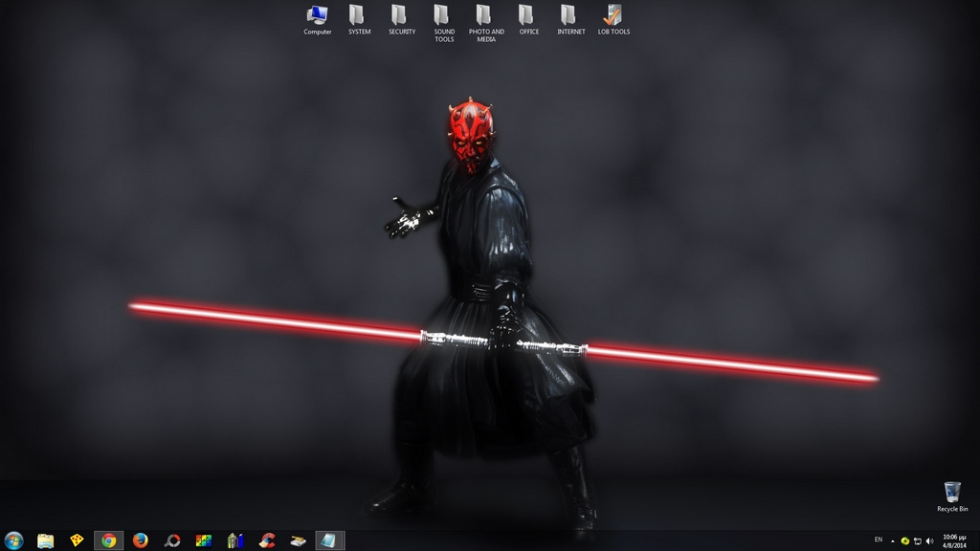
Task: Select the LOB TOOLS desktop icon
Action: 613,20
